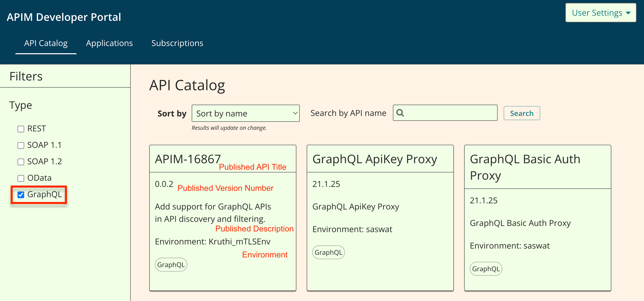644x301 pixels.
Task: Click the APIM Developer Portal title
Action: (64, 17)
